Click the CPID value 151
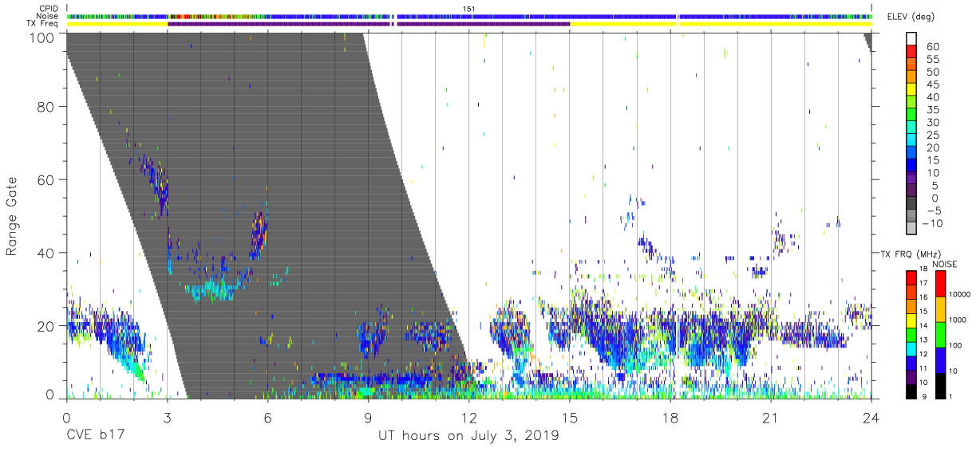 click(469, 9)
